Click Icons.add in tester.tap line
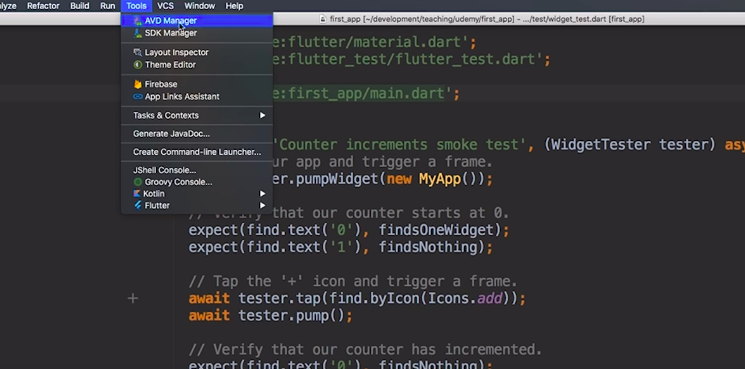This screenshot has height=369, width=745. pos(465,299)
